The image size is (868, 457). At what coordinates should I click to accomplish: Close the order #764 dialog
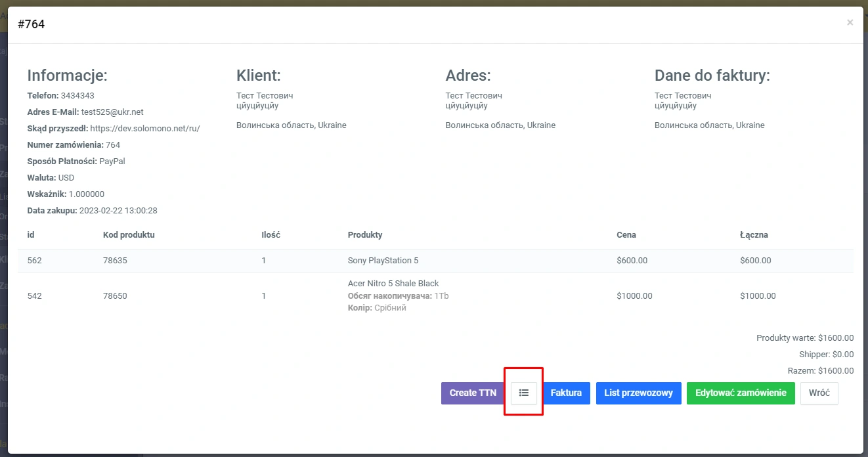(850, 23)
